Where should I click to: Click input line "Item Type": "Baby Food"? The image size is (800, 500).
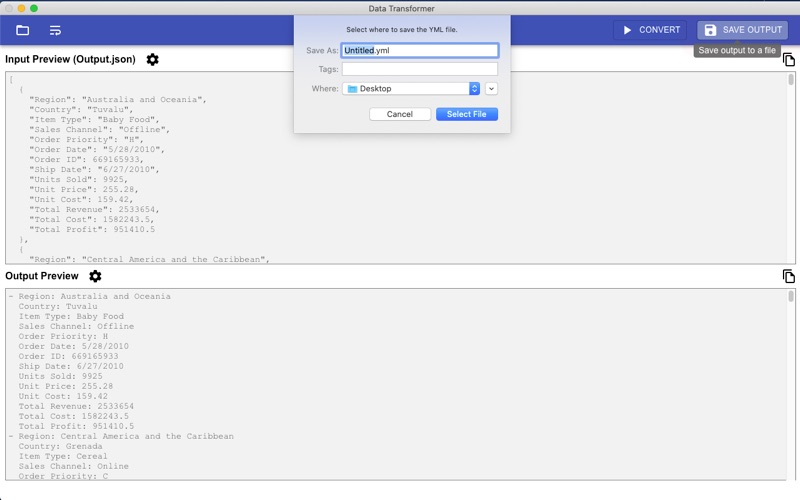[x=94, y=119]
